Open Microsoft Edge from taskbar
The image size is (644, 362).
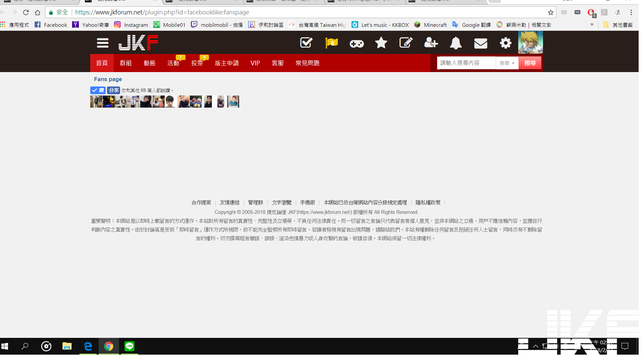pyautogui.click(x=88, y=346)
